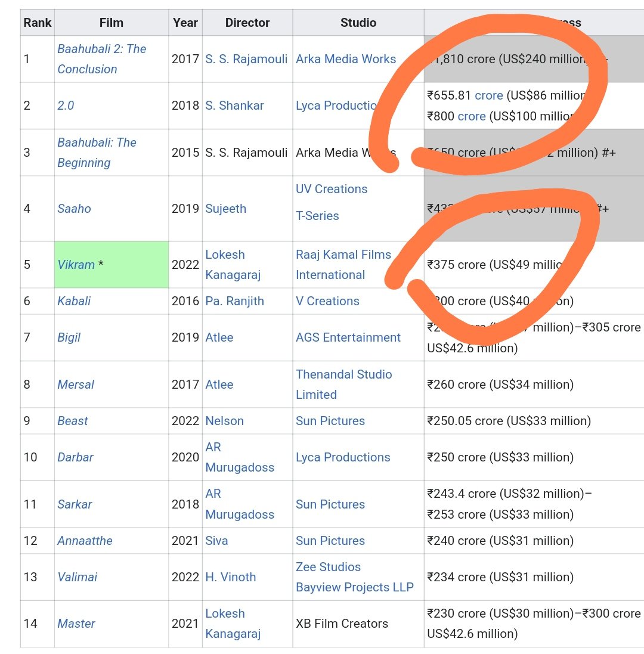
Task: Open the AGS Entertainment studio link
Action: point(348,337)
